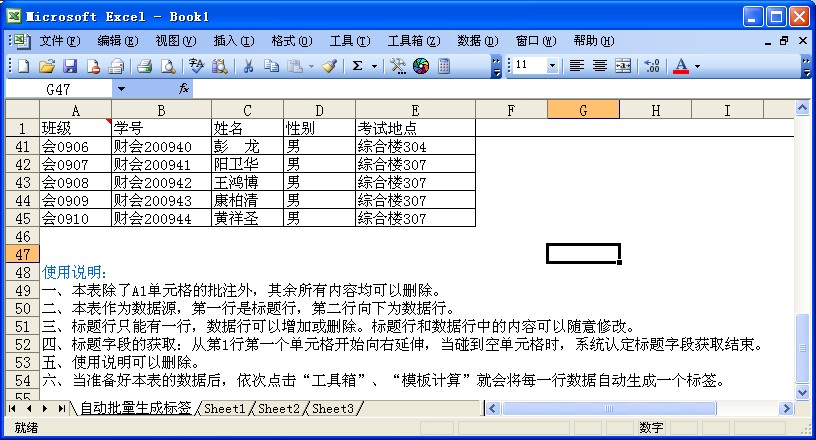
Task: Open the 工具箱 menu
Action: (x=413, y=41)
